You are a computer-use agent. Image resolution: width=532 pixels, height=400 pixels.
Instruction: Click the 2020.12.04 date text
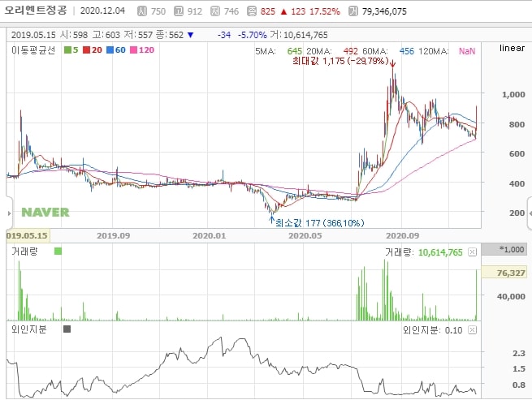tap(103, 11)
